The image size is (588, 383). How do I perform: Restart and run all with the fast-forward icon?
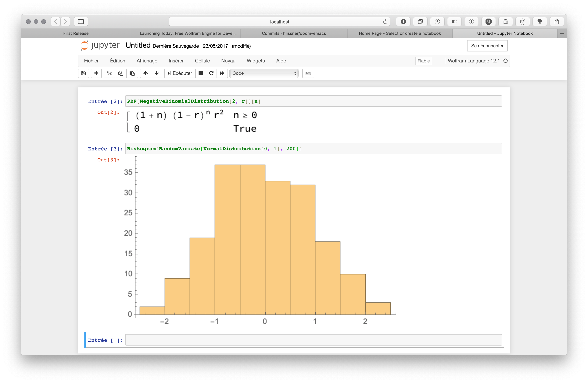click(222, 73)
